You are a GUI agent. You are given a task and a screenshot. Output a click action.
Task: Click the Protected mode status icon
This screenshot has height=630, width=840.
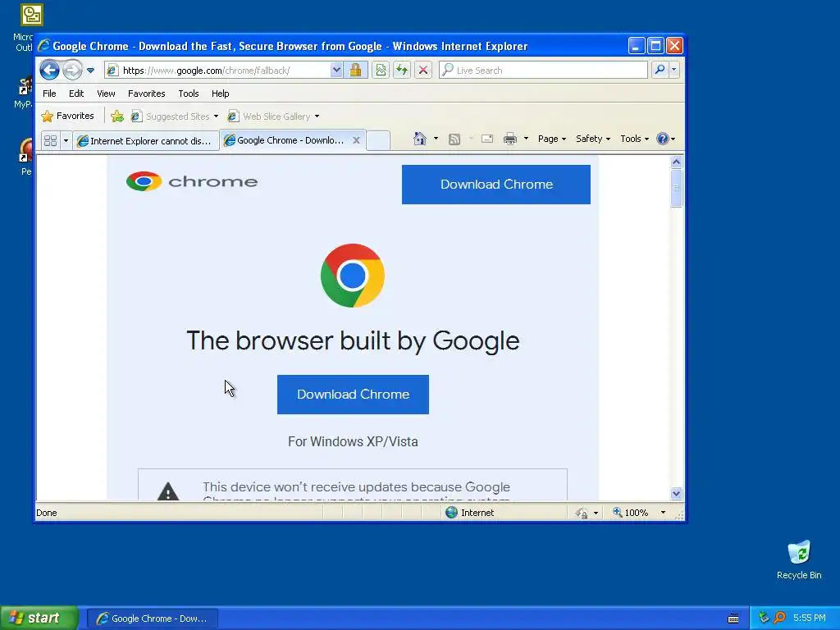click(582, 514)
